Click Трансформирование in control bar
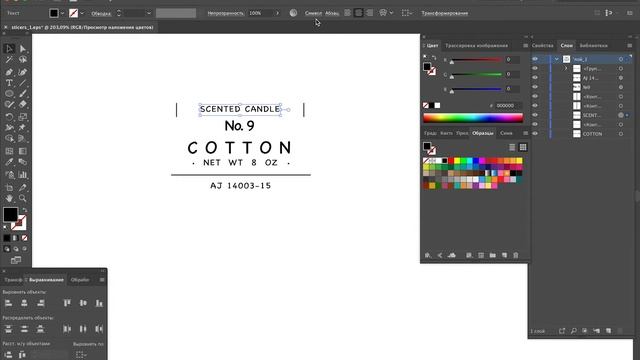 pos(444,13)
